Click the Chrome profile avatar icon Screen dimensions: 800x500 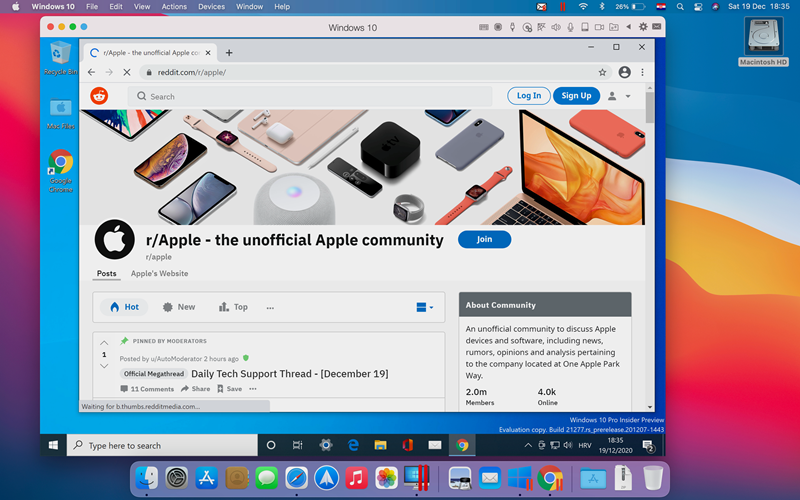click(624, 72)
